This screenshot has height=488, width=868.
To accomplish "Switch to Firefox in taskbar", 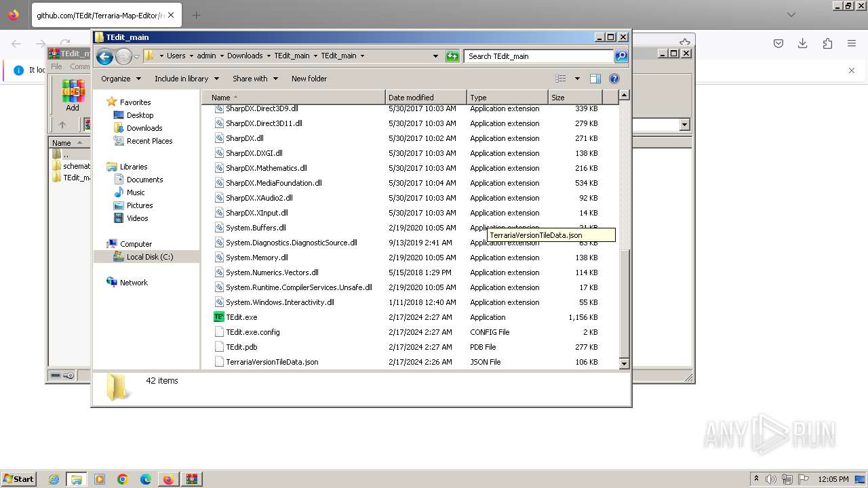I will 168,479.
